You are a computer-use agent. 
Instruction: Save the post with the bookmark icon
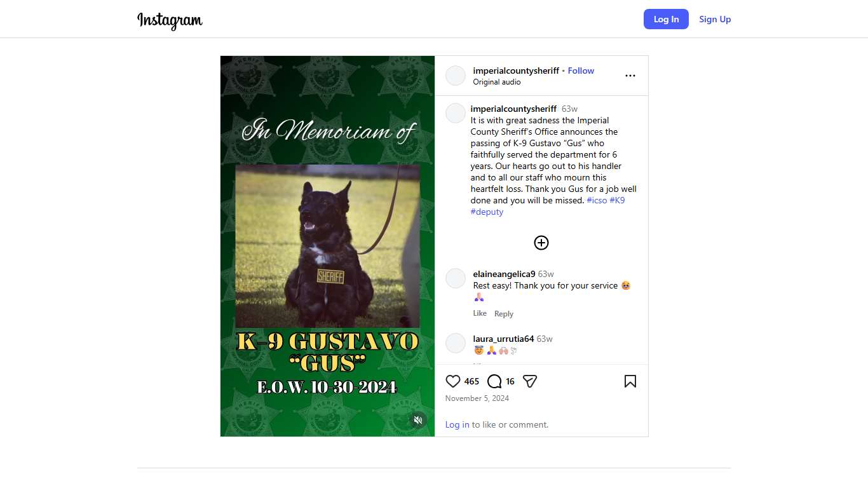[x=630, y=381]
